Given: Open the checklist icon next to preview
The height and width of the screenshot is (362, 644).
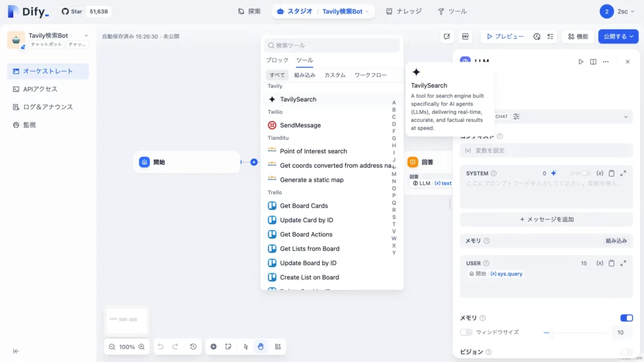Looking at the screenshot, I should click(550, 36).
